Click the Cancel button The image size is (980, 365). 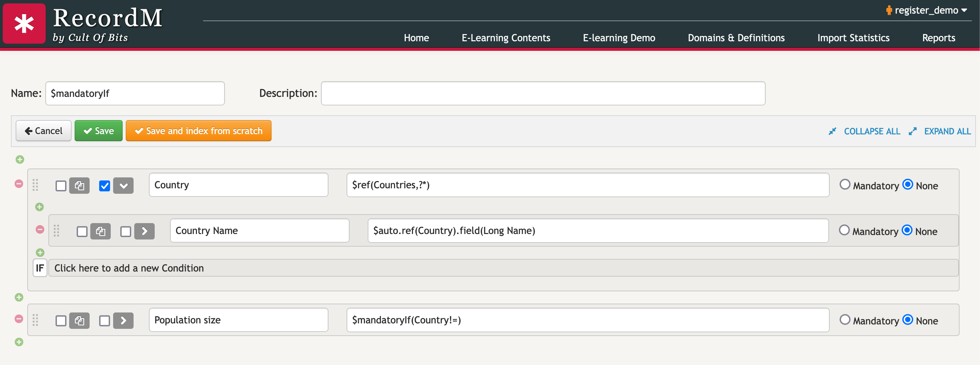pos(43,131)
